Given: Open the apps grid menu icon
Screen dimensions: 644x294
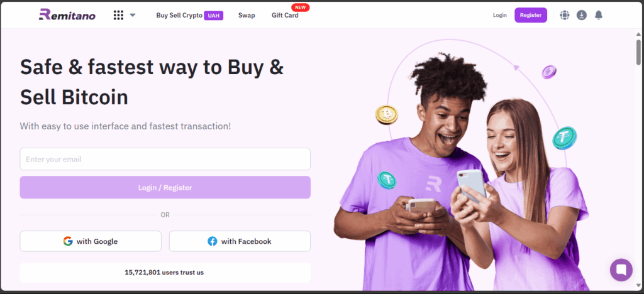Looking at the screenshot, I should tap(118, 15).
